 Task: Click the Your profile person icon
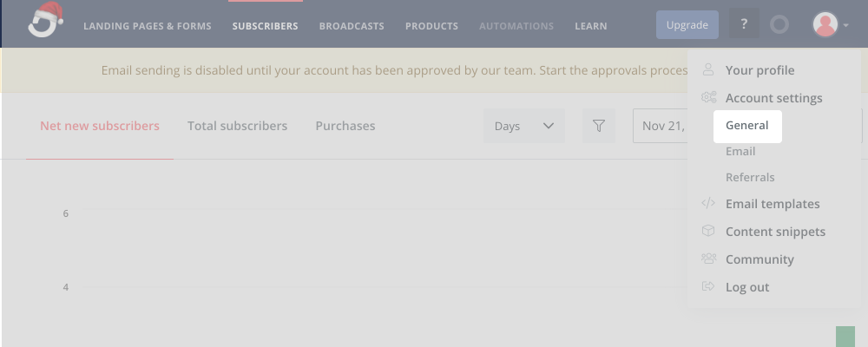coord(708,70)
